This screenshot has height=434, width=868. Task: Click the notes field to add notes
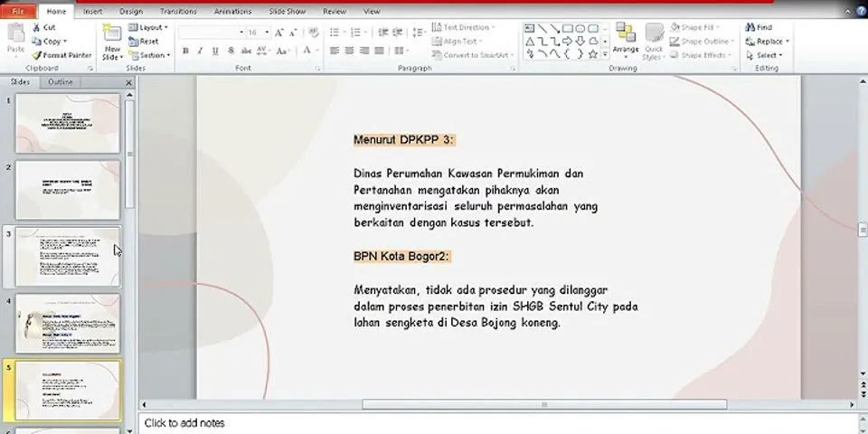click(x=497, y=423)
